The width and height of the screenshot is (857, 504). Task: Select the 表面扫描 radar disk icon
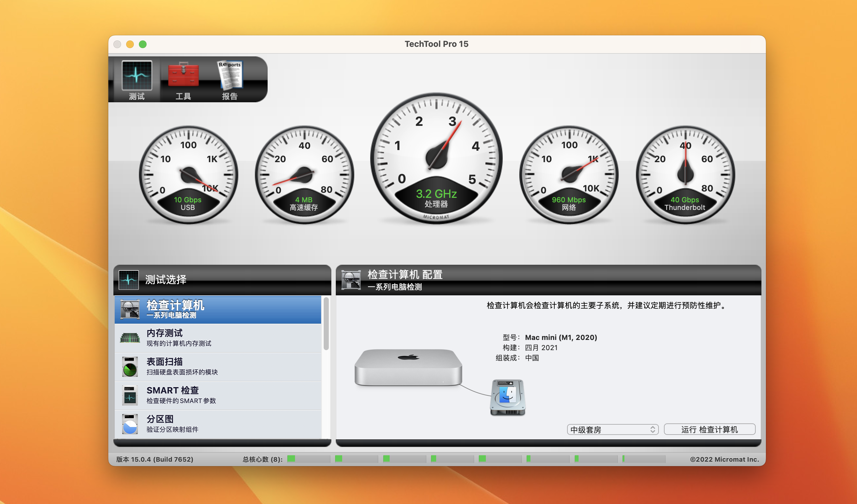tap(130, 367)
